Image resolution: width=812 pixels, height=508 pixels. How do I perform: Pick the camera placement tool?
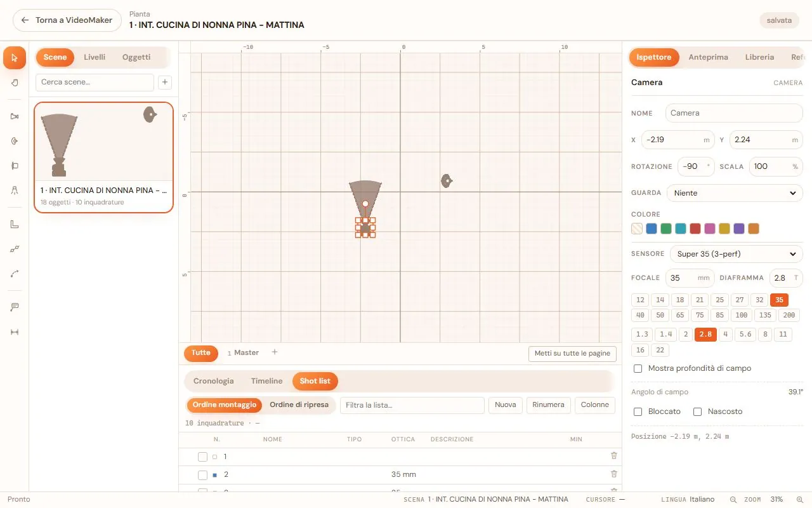[x=15, y=116]
